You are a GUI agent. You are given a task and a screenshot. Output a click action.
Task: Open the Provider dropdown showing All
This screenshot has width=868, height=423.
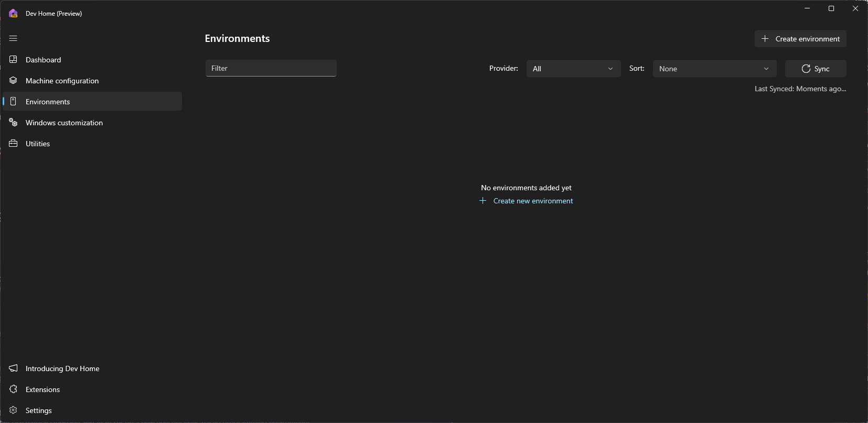click(573, 69)
